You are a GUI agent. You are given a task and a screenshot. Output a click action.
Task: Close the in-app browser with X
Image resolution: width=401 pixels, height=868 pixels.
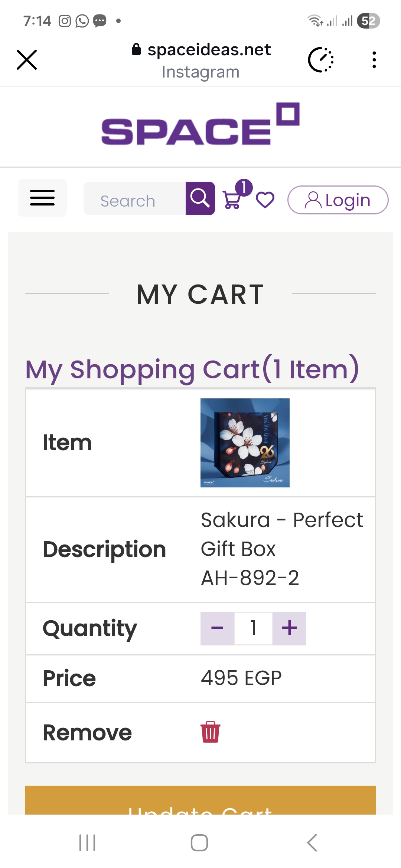pyautogui.click(x=27, y=60)
